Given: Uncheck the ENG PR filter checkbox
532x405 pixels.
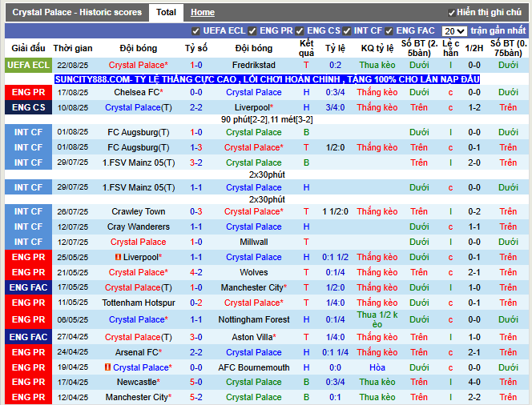Looking at the screenshot, I should pos(252,31).
